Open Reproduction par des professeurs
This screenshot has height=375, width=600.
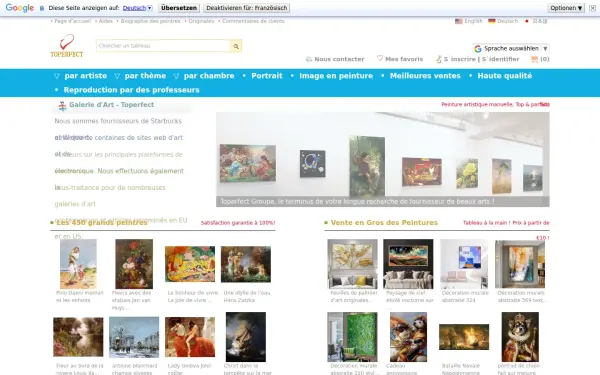pyautogui.click(x=132, y=90)
